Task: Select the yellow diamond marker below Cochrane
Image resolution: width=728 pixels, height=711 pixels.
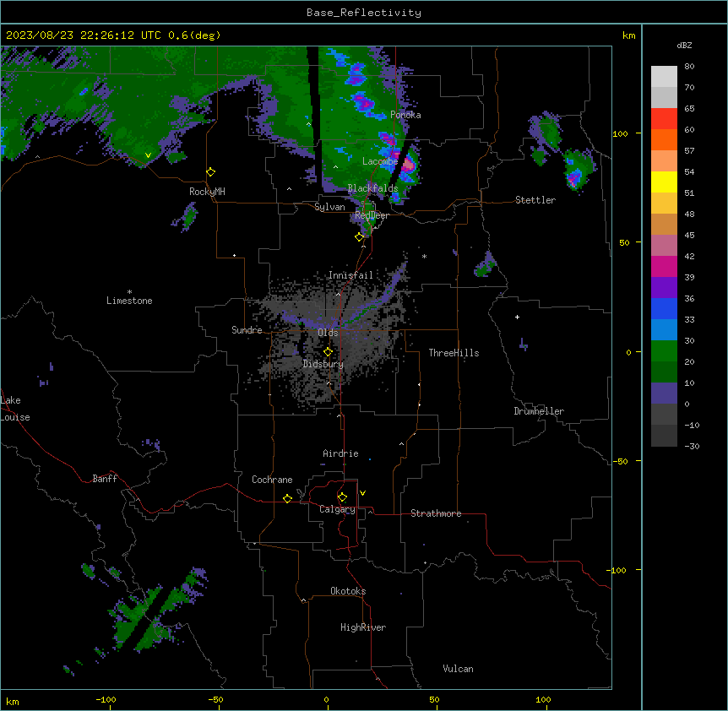Action: coord(287,498)
